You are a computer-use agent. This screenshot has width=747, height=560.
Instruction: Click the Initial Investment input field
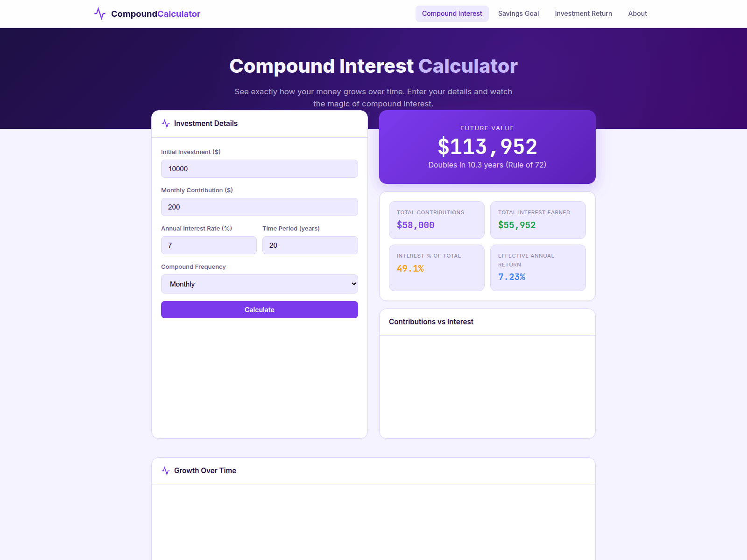point(260,169)
